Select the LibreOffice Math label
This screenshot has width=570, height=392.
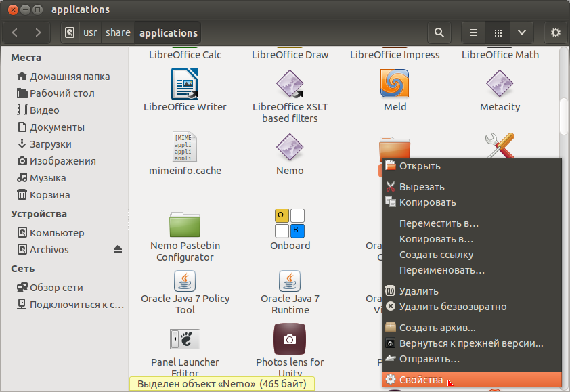(x=500, y=55)
